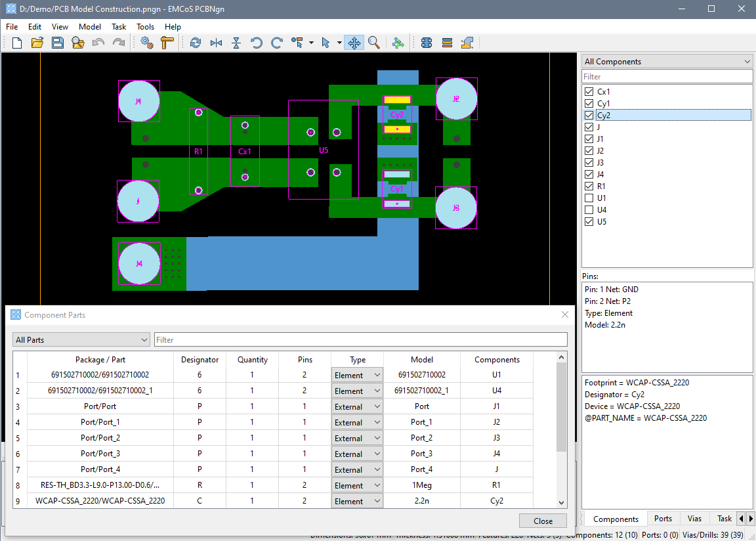Select the pan move tool
The height and width of the screenshot is (541, 756).
354,43
